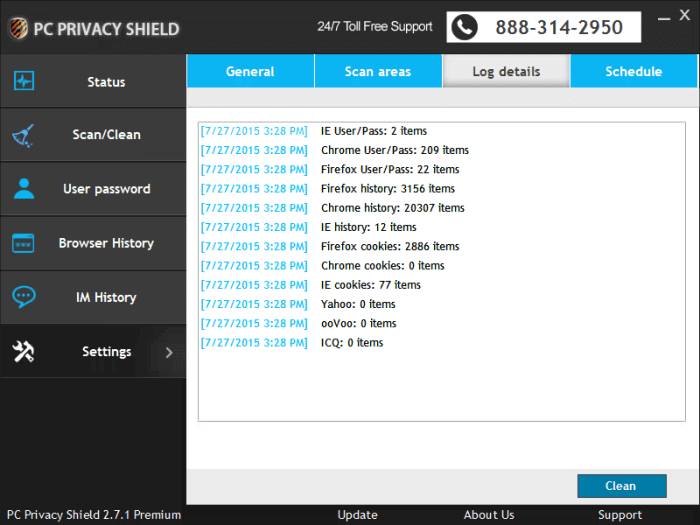The width and height of the screenshot is (700, 525).
Task: Select 'Firefox User/Pass: 22 items' log entry
Action: [x=390, y=169]
